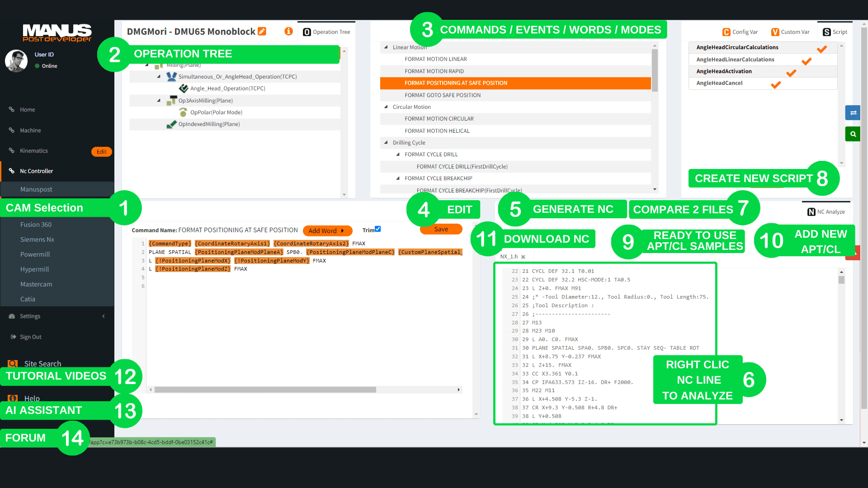
Task: Open the Add Word dropdown
Action: click(x=327, y=230)
